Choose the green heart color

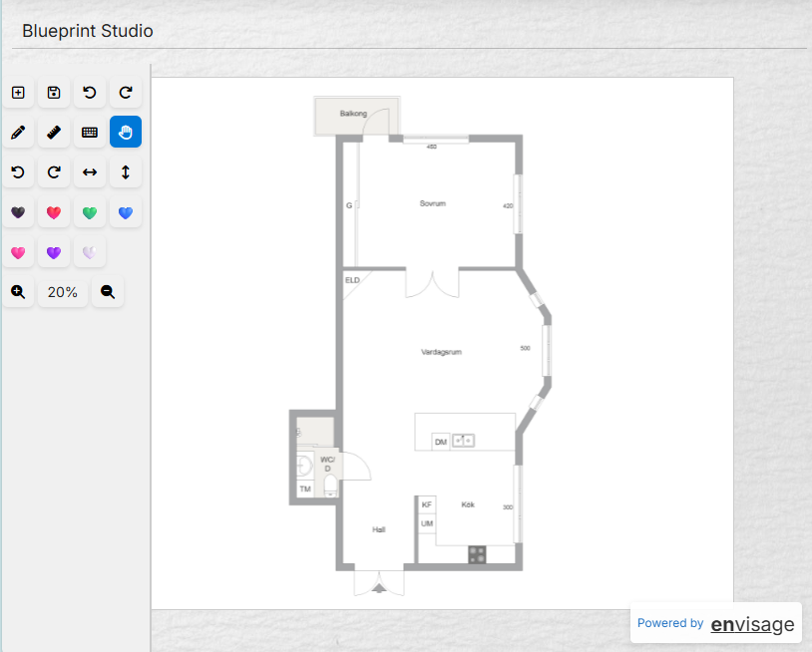pyautogui.click(x=90, y=212)
